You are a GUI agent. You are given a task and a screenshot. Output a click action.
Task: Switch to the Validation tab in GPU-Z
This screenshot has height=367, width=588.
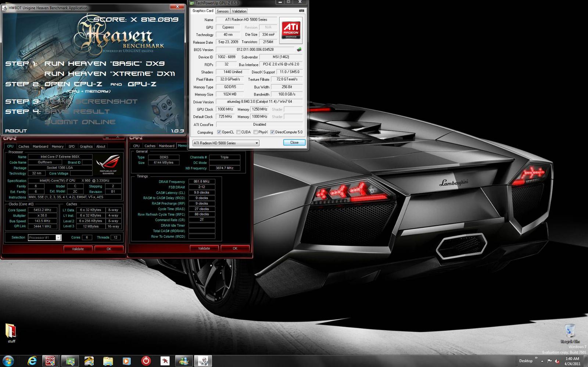tap(239, 11)
